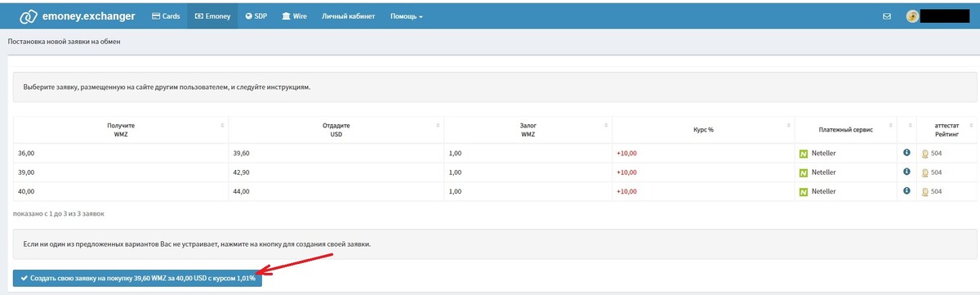This screenshot has height=295, width=980.
Task: Click Neteller icon in the 39,00 row
Action: tap(803, 172)
